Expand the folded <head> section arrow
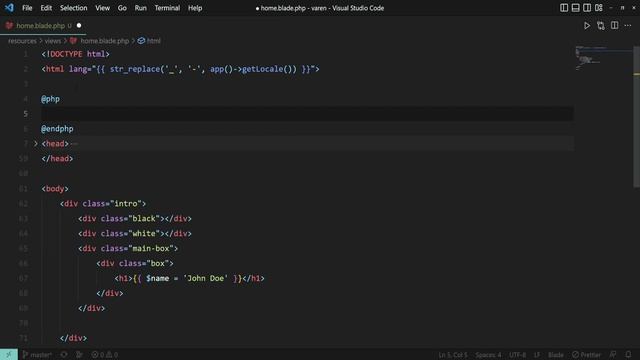This screenshot has height=360, width=640. pyautogui.click(x=36, y=144)
